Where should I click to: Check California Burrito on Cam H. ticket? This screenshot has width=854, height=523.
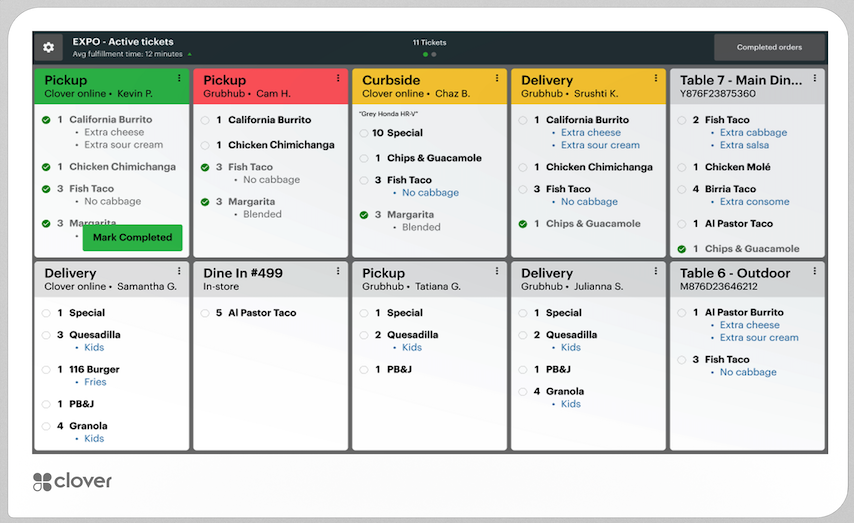(x=205, y=120)
